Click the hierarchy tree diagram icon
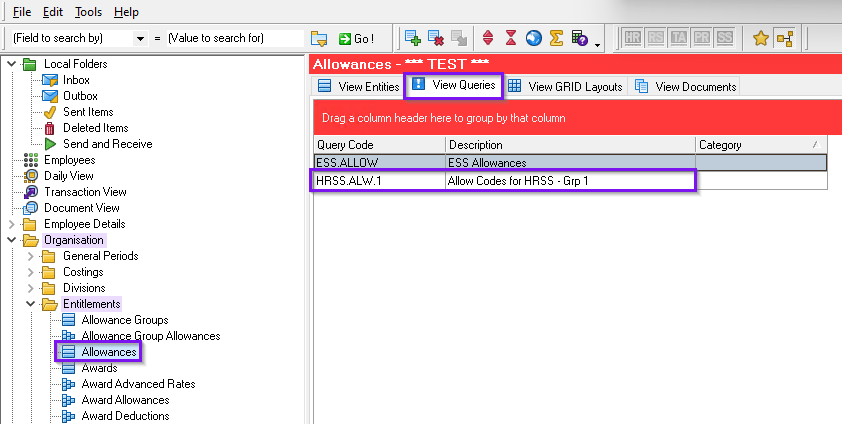The height and width of the screenshot is (424, 842). [784, 38]
